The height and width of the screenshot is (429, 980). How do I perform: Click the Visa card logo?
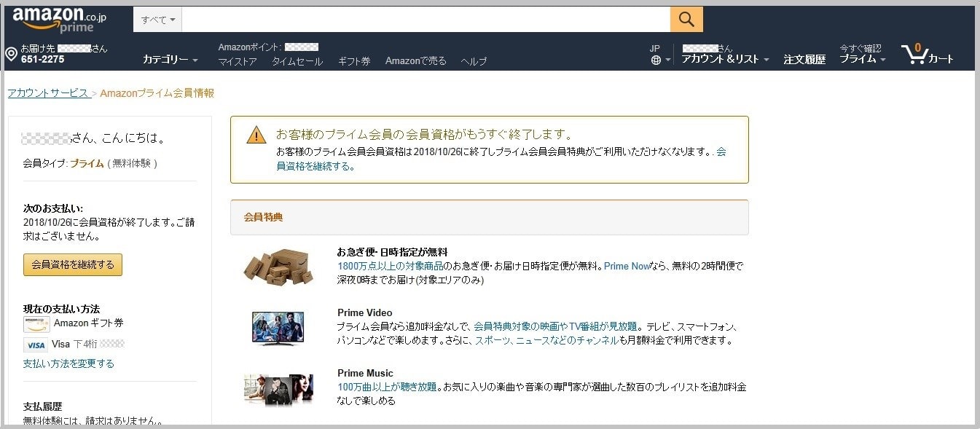click(x=36, y=345)
